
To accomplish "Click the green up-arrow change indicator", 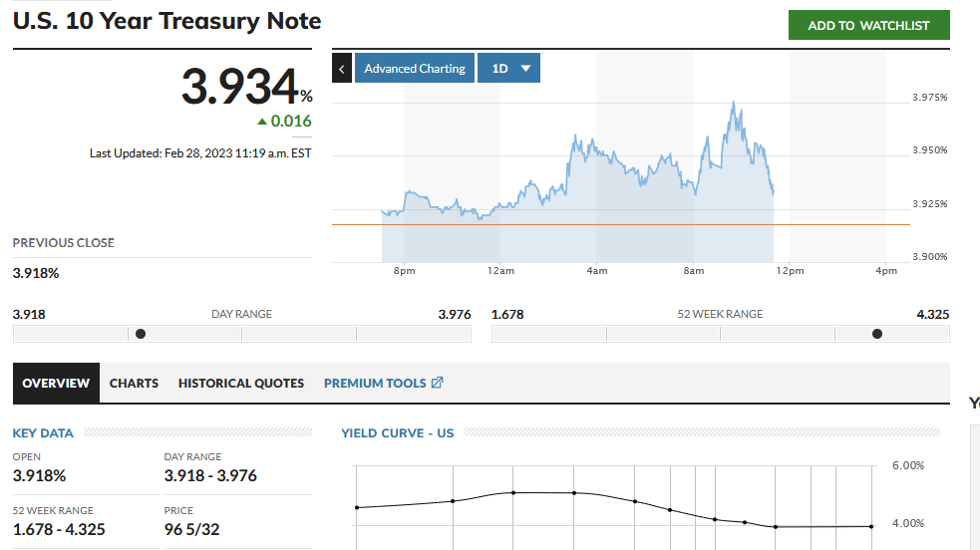I will tap(262, 122).
